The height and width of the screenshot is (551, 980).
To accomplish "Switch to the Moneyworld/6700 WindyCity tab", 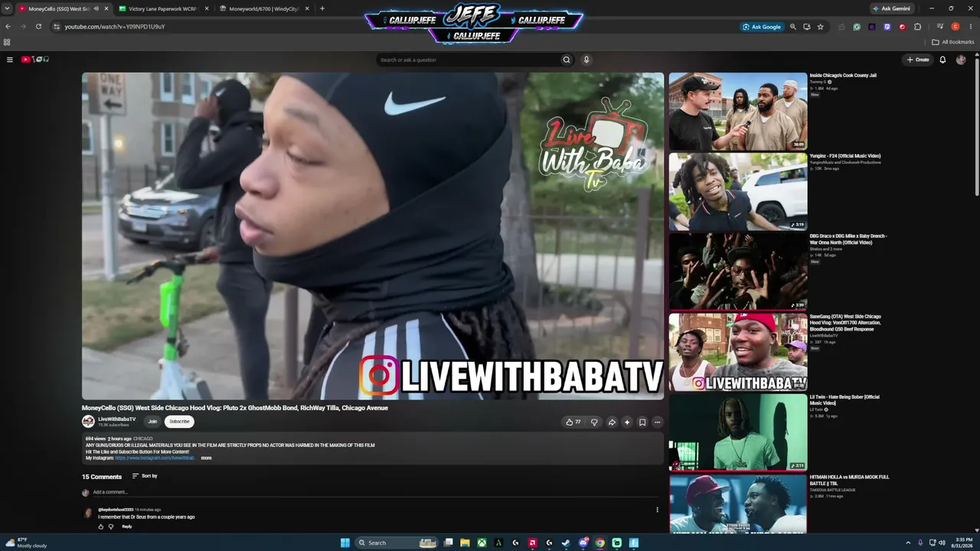I will click(266, 8).
